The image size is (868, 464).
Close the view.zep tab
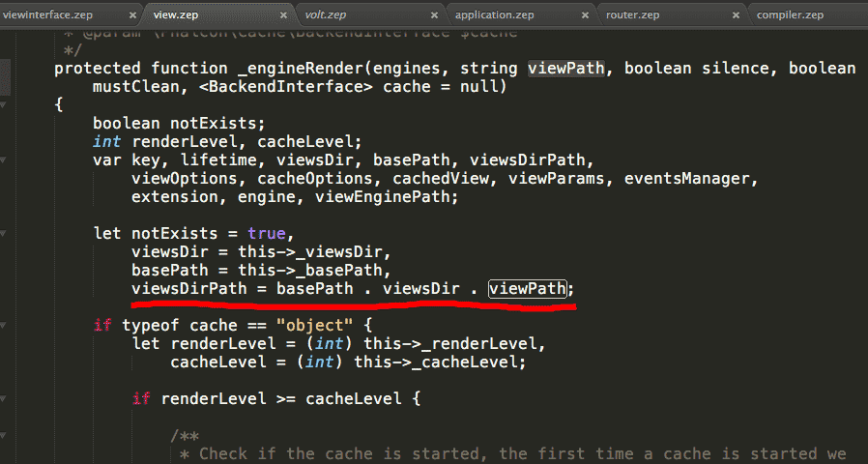tap(283, 15)
